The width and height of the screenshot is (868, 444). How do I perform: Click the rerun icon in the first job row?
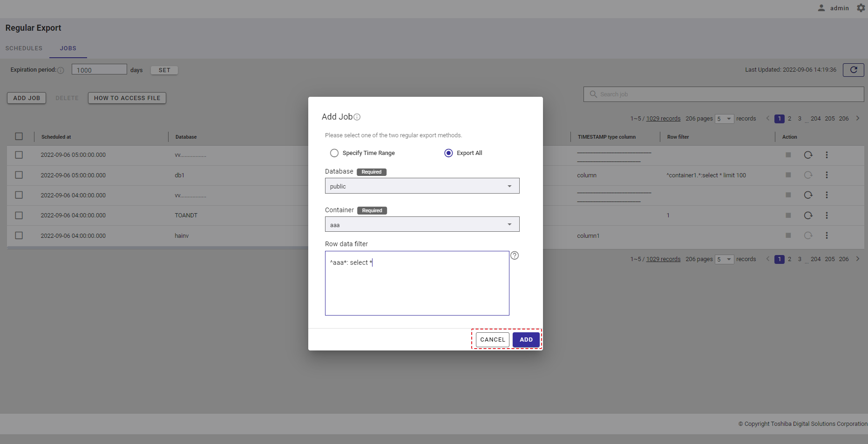808,155
